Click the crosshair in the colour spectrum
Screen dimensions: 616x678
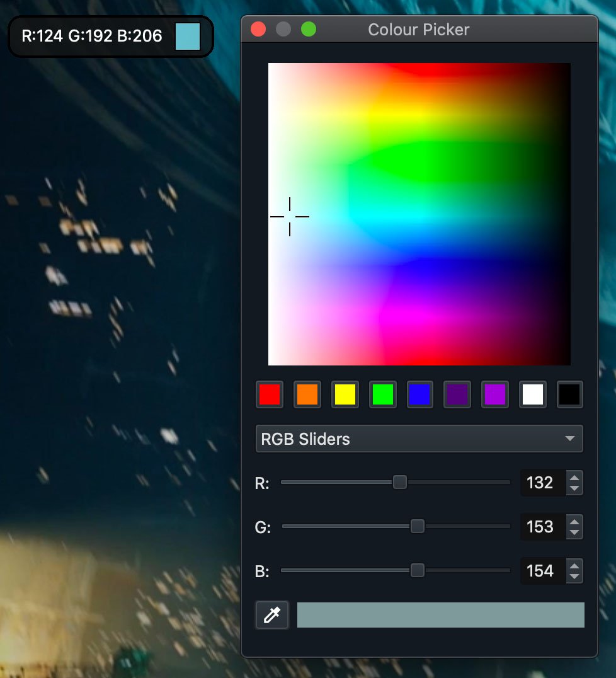click(290, 217)
